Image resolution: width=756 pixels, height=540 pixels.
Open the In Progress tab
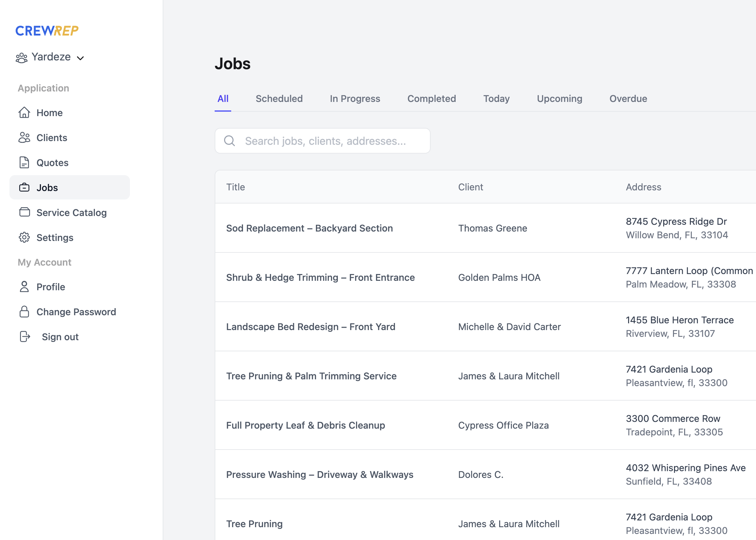(355, 99)
